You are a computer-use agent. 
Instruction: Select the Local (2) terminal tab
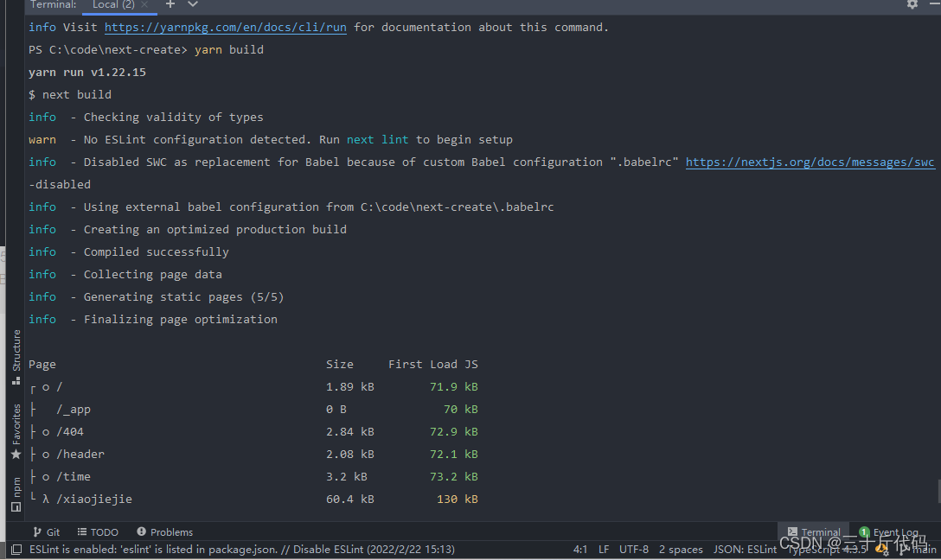[x=113, y=4]
